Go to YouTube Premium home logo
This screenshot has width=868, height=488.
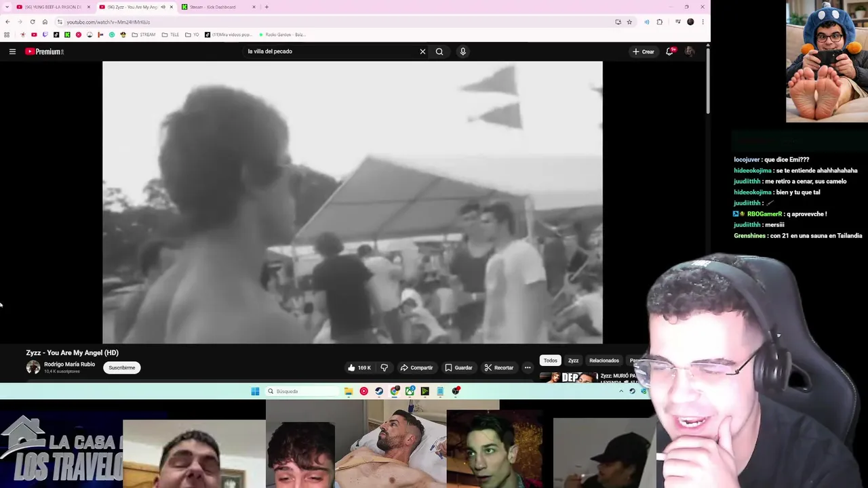pos(45,52)
